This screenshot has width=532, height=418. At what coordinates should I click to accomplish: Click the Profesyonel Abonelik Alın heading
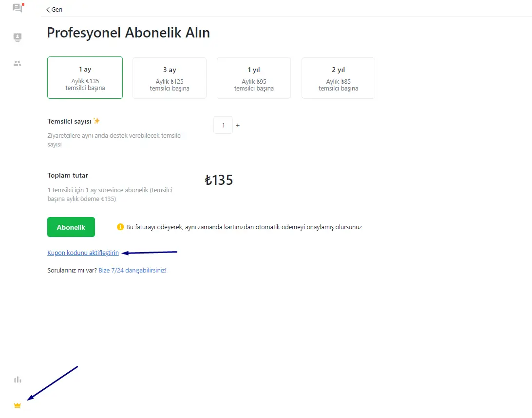coord(128,33)
